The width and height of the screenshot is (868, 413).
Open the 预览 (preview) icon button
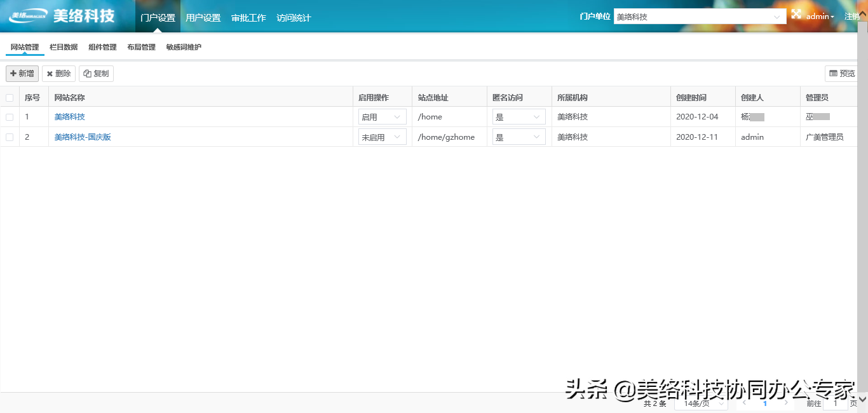click(x=841, y=73)
